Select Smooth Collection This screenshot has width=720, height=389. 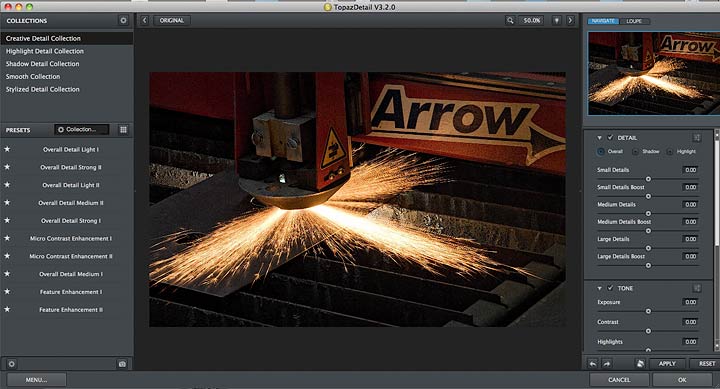point(67,77)
